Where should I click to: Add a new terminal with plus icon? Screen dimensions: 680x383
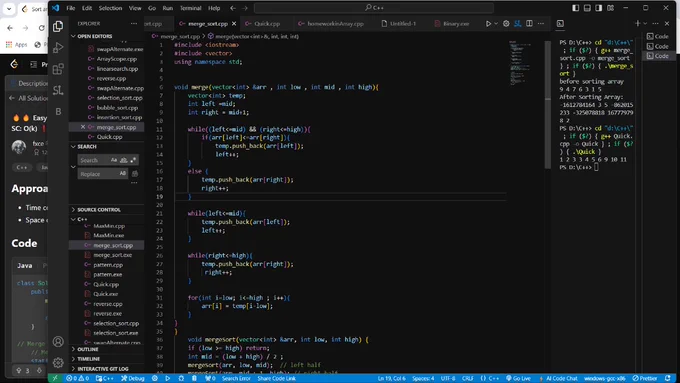[637, 23]
